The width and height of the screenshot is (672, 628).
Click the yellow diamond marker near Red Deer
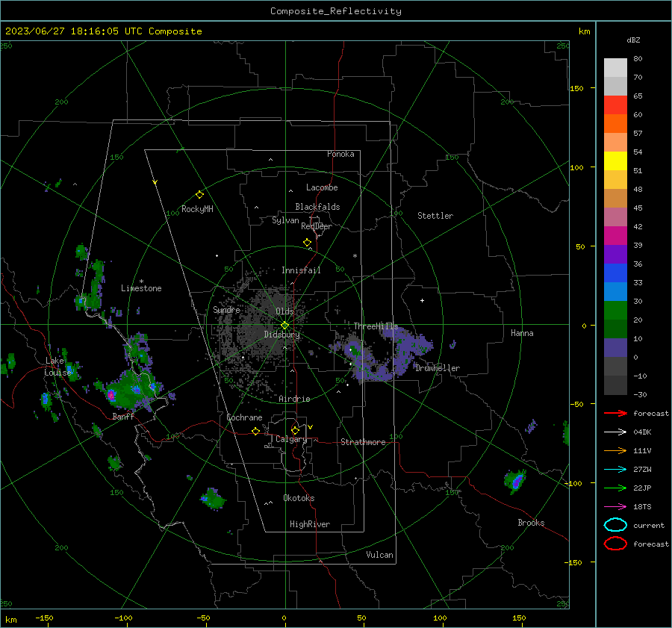coord(307,243)
